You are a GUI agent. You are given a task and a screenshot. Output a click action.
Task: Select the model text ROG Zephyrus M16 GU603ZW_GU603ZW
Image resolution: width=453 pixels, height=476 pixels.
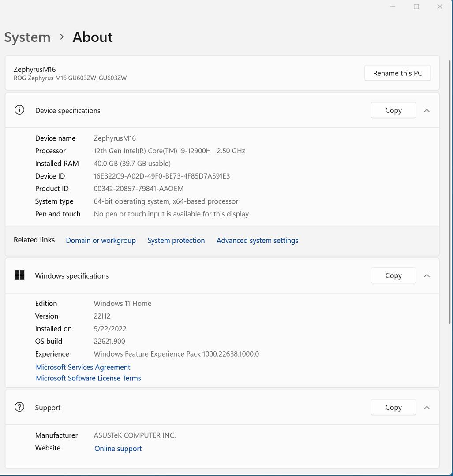tap(70, 78)
